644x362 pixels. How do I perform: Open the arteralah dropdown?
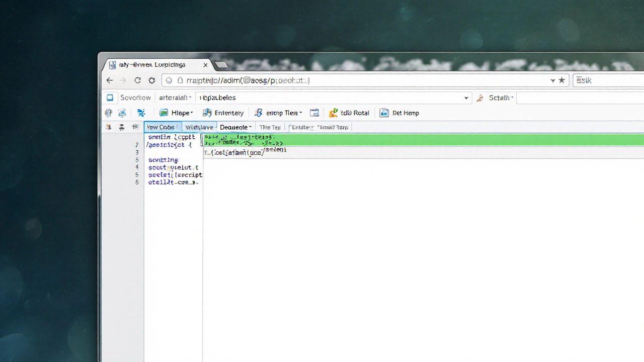pyautogui.click(x=175, y=98)
